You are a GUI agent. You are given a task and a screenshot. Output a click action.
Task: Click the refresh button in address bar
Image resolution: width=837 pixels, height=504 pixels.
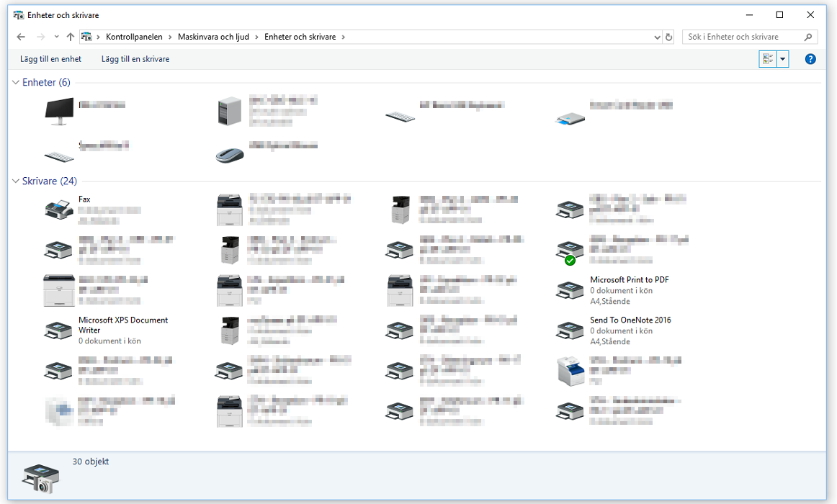[x=668, y=37]
